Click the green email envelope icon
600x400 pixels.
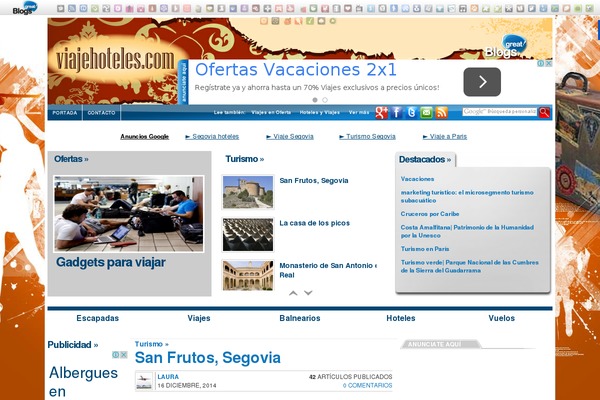pyautogui.click(x=426, y=113)
